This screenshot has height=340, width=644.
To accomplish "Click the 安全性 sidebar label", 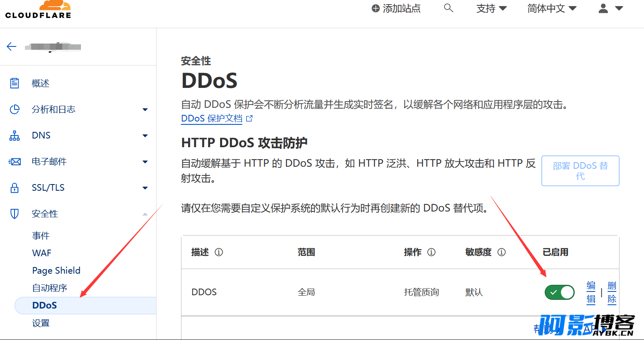I will point(45,214).
